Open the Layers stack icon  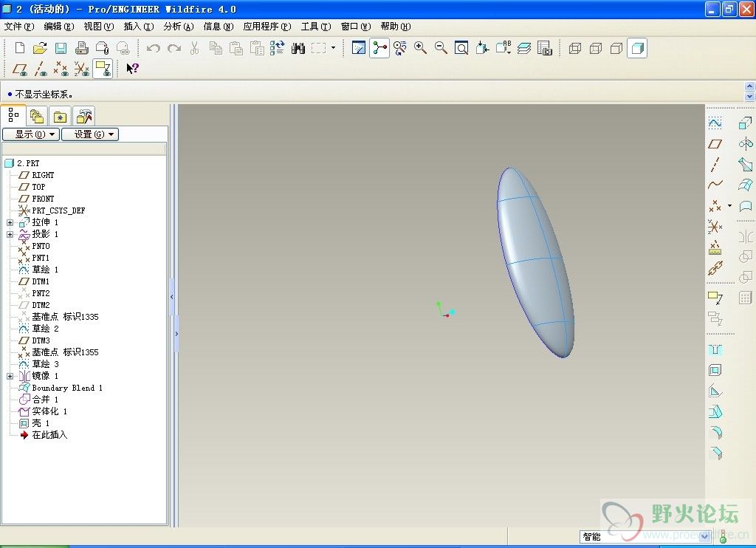524,48
